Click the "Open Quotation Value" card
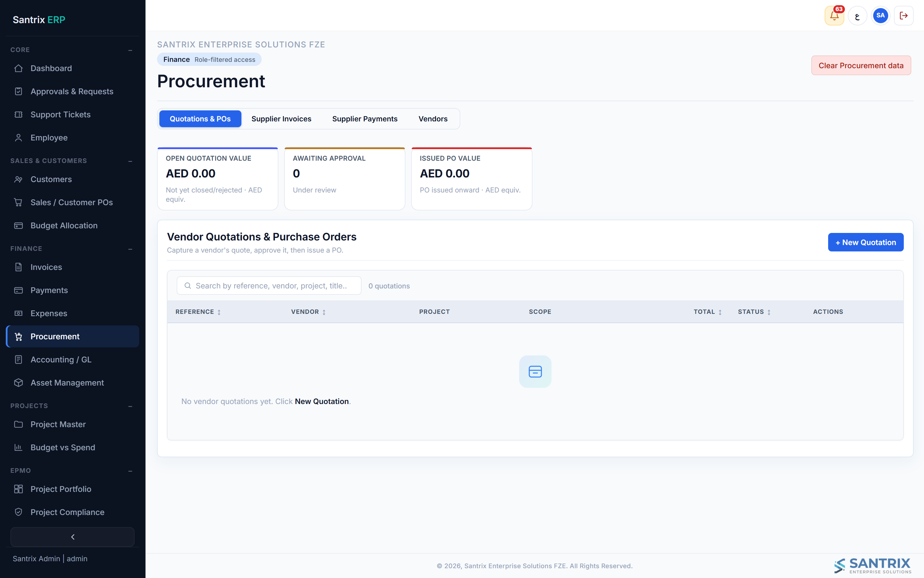Image resolution: width=924 pixels, height=578 pixels. click(218, 179)
